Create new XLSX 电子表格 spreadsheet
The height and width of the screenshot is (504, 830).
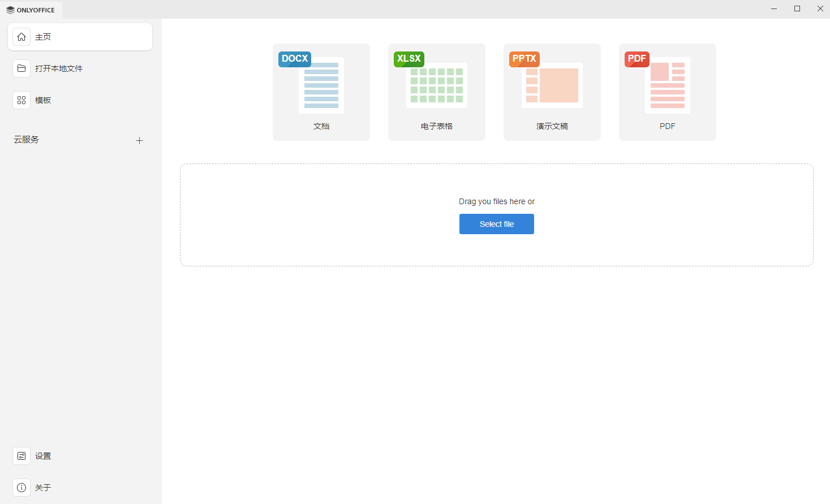(437, 92)
